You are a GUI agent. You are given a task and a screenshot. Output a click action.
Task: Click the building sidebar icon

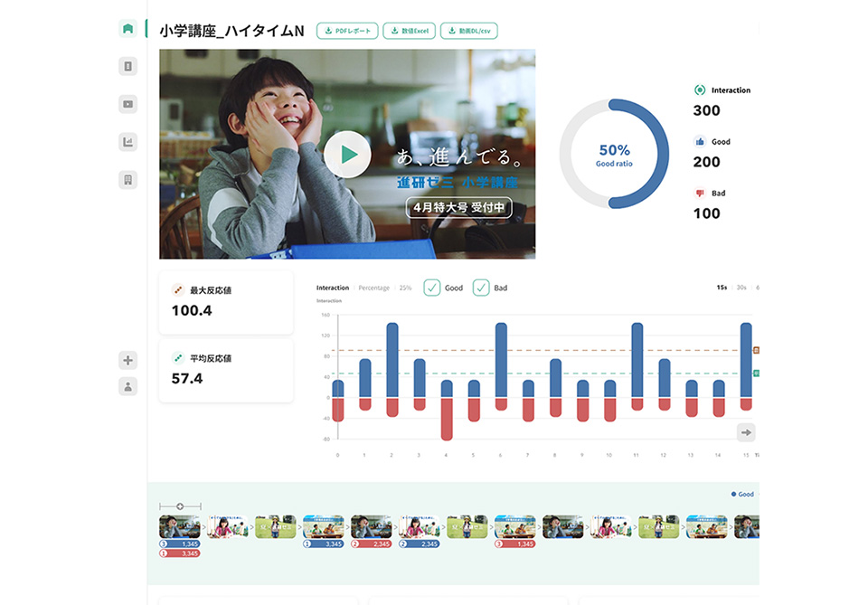pyautogui.click(x=127, y=180)
